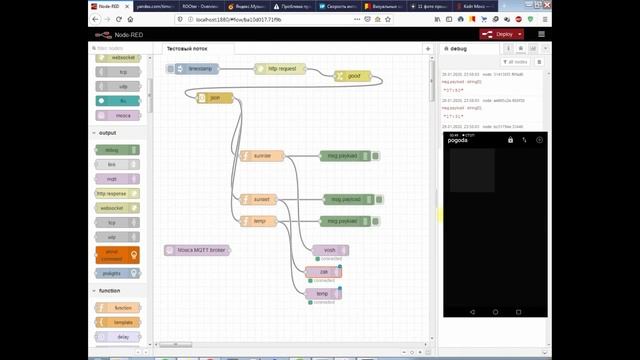Click the palette vertical scrollbar thumb
This screenshot has width=640, height=360.
[x=150, y=96]
